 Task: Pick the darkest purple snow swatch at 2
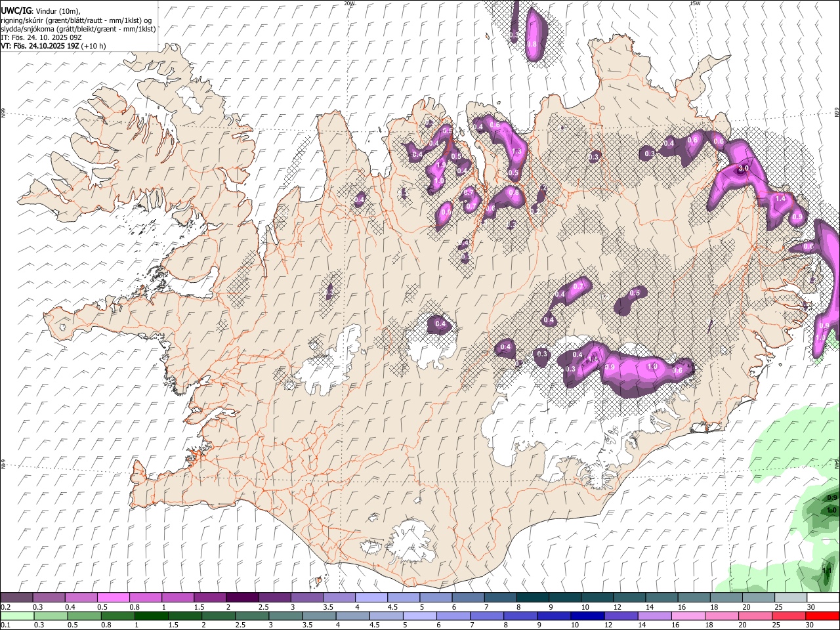click(241, 598)
